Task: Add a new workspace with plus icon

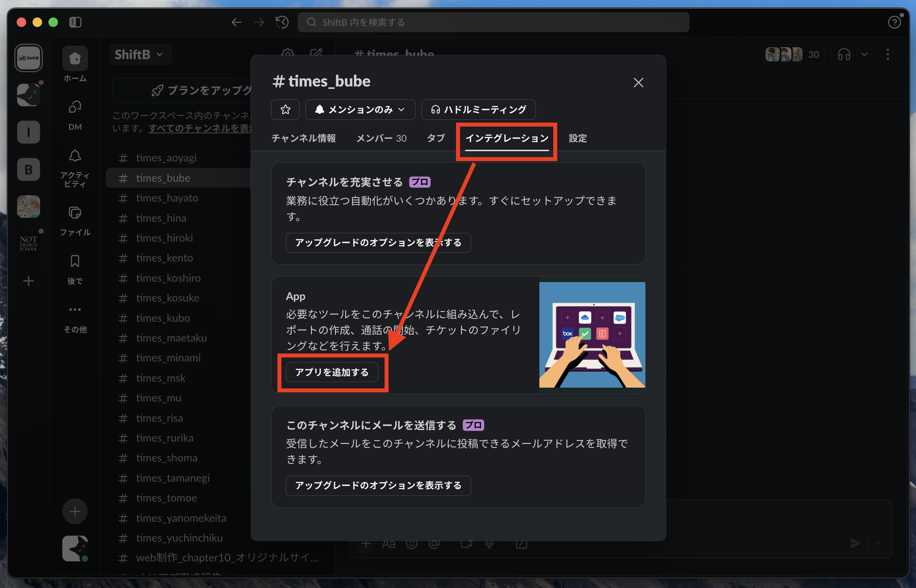Action: [x=29, y=281]
